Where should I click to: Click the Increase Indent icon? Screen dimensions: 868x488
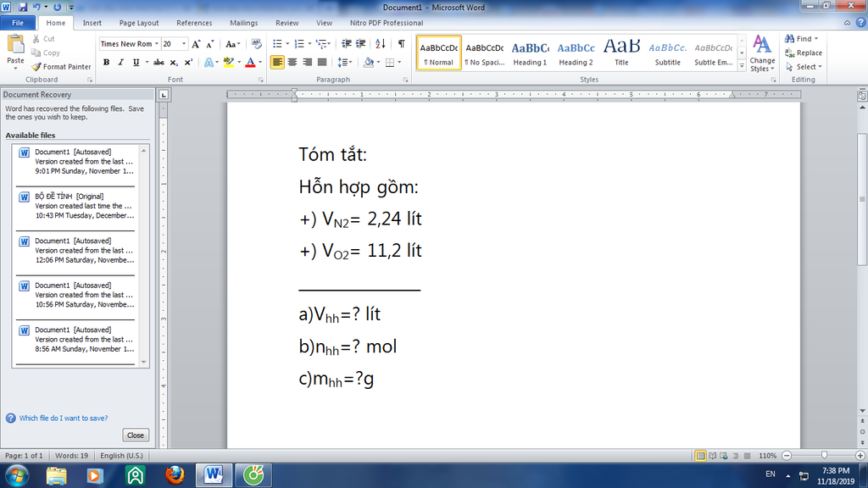(360, 44)
